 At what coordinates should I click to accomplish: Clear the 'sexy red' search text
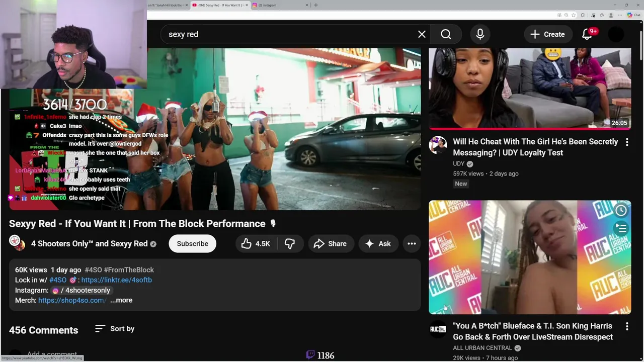click(x=422, y=34)
